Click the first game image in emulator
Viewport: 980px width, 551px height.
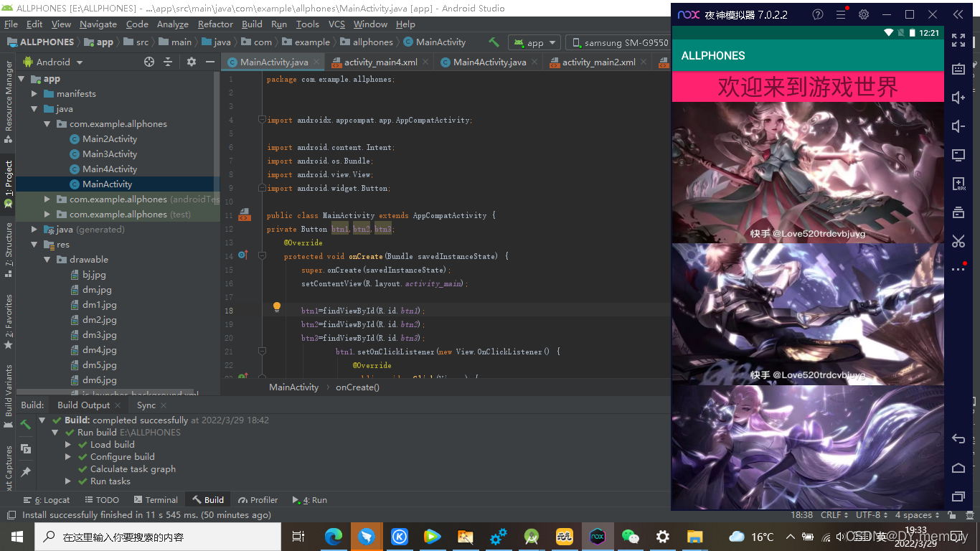coord(808,173)
